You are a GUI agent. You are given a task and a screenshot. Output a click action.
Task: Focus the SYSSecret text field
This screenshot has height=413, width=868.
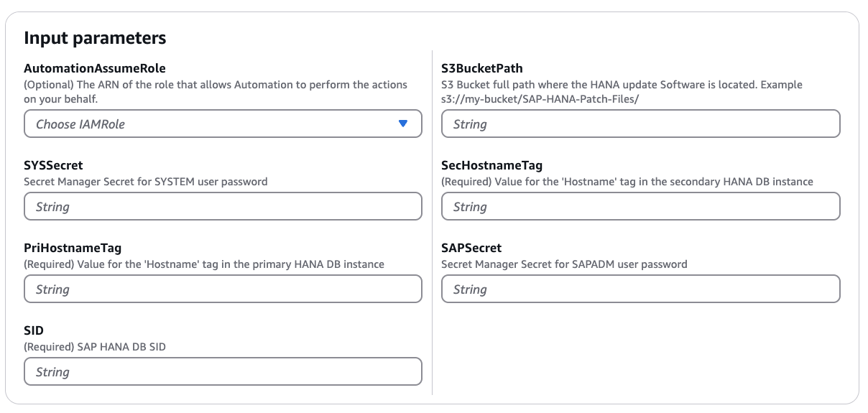223,206
